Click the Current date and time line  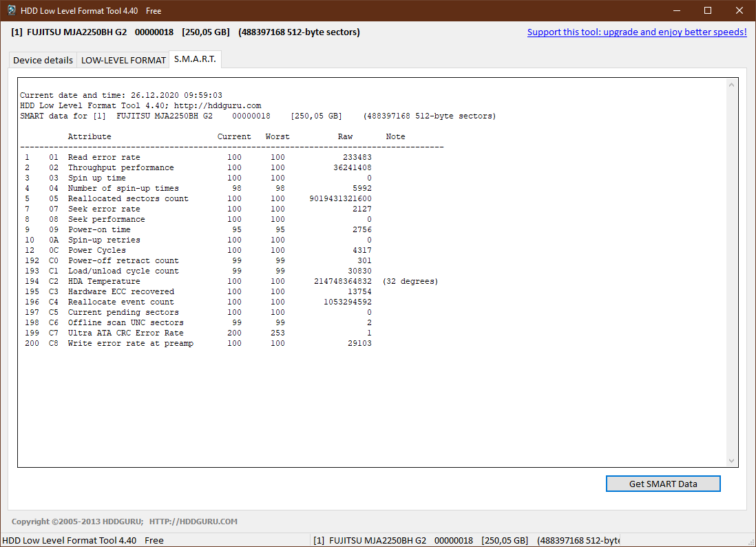121,95
